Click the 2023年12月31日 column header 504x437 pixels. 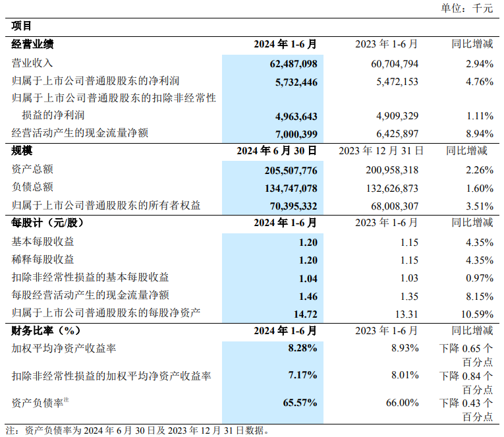(x=381, y=150)
